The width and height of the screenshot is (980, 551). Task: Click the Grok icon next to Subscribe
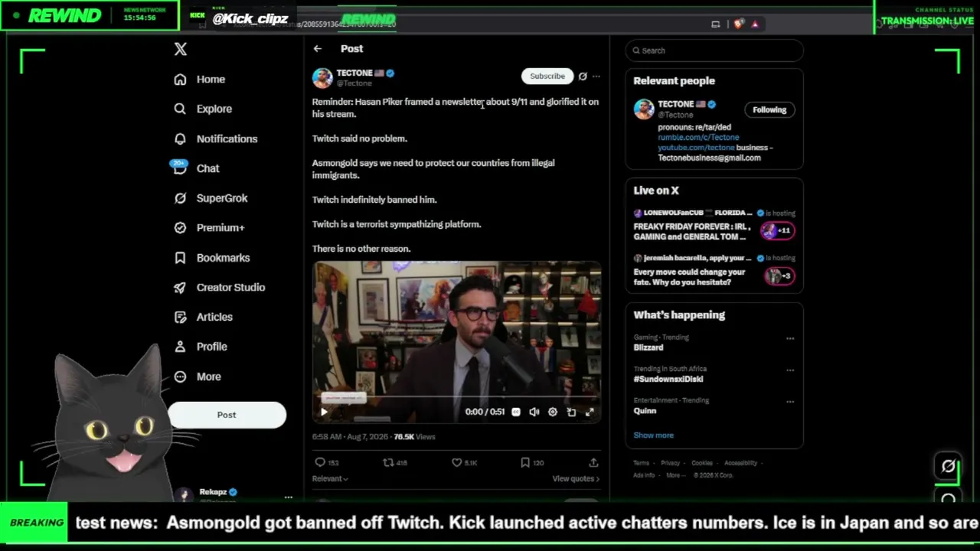[x=583, y=76]
